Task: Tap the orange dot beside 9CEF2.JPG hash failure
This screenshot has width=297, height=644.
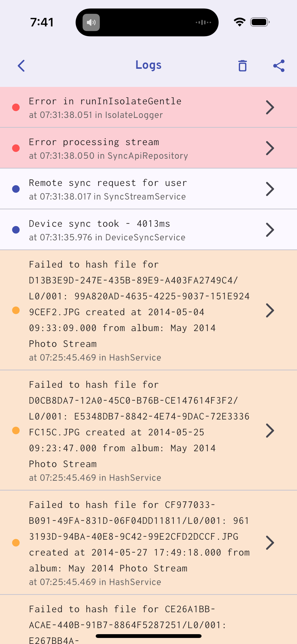Action: 16,310
